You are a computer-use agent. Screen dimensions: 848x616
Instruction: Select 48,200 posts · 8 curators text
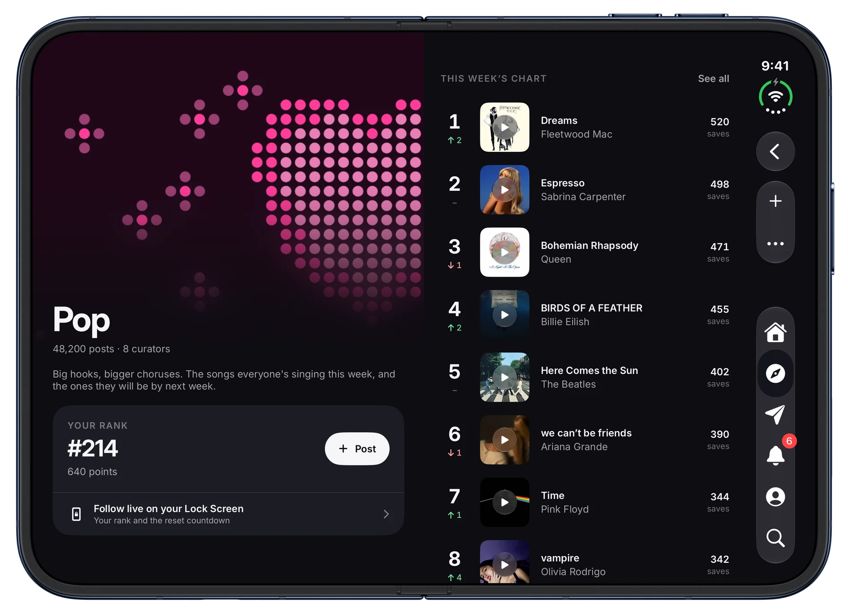pos(111,349)
